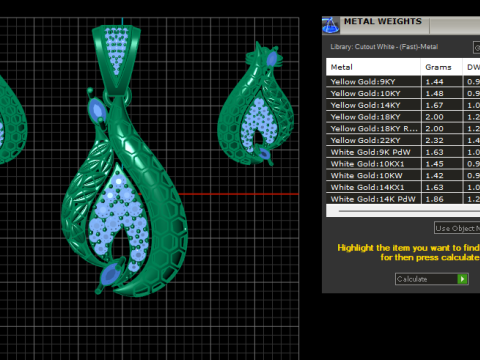Viewport: 480px width, 360px height.
Task: Select the Yellow Gold:14KY row
Action: pyautogui.click(x=403, y=105)
